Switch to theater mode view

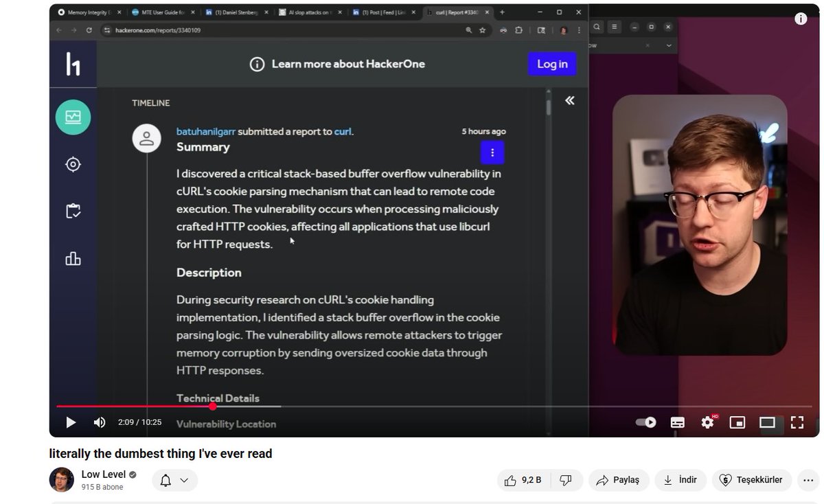point(767,422)
